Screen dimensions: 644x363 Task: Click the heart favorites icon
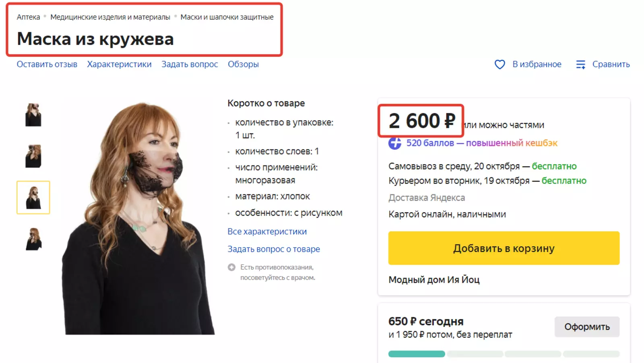click(x=500, y=64)
